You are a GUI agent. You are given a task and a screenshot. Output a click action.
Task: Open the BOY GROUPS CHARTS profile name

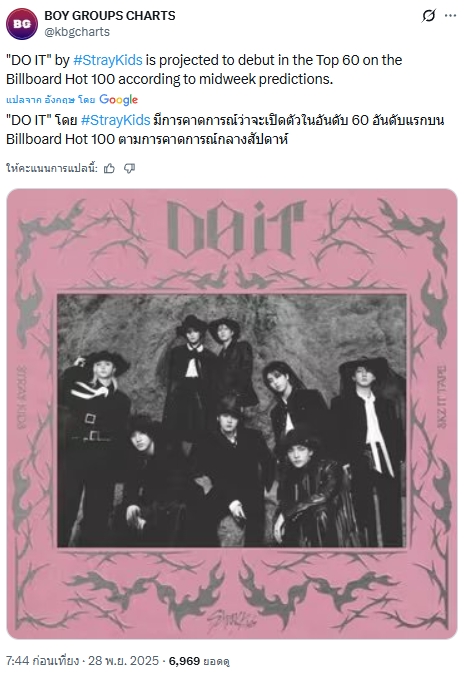110,16
